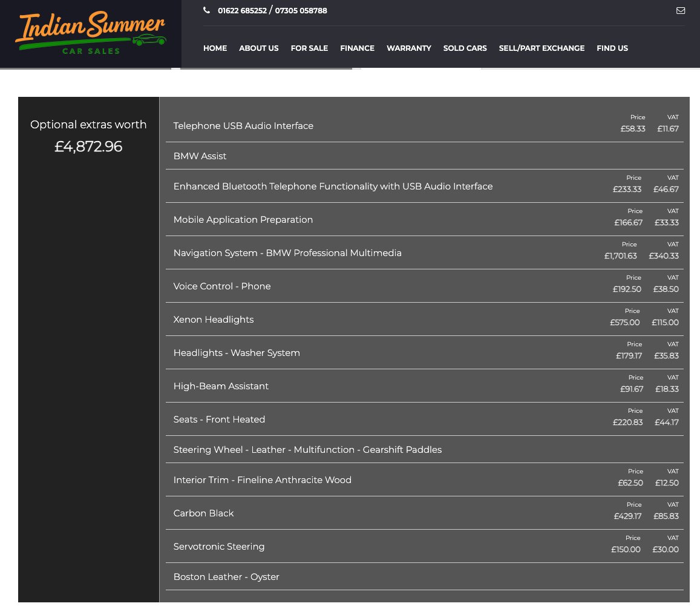Click the Boston Leather - Oyster row

tap(226, 577)
